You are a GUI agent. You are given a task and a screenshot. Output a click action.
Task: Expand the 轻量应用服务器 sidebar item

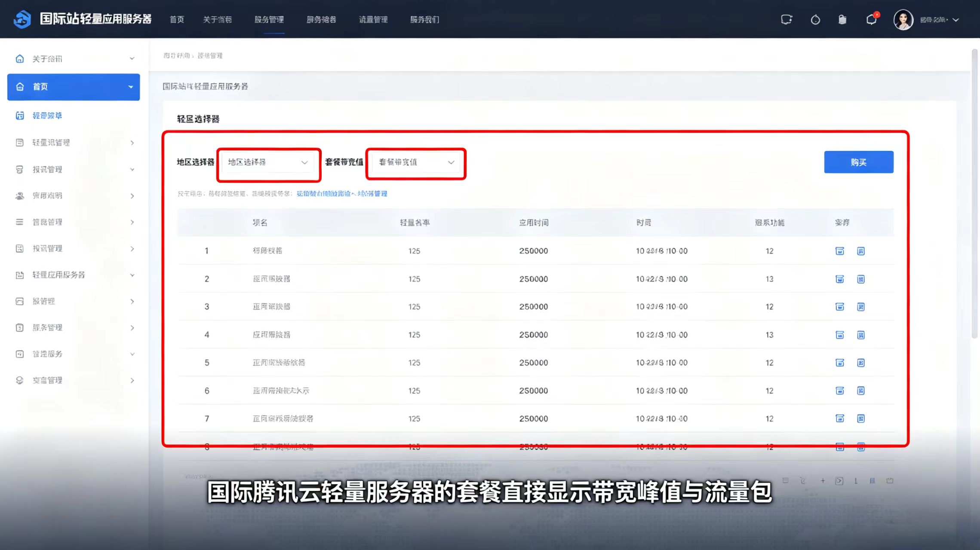(74, 275)
